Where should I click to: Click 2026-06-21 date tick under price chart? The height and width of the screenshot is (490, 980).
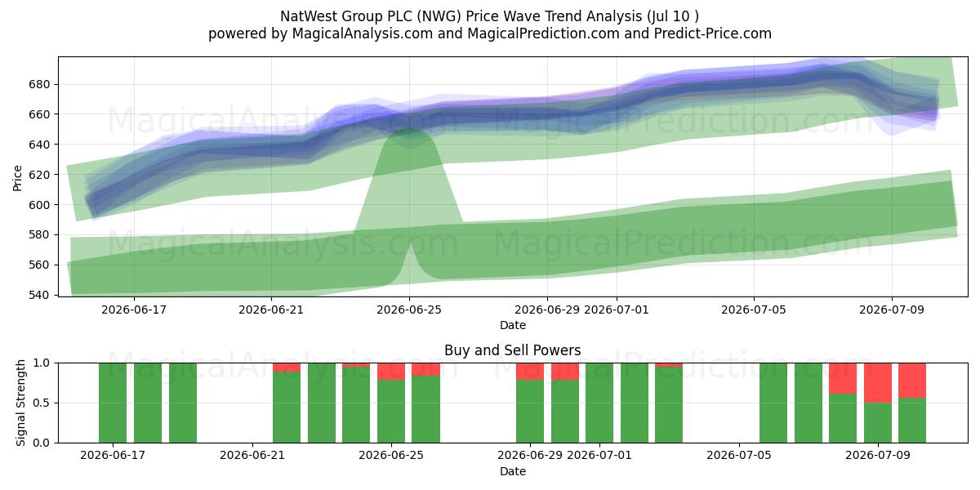tap(271, 310)
